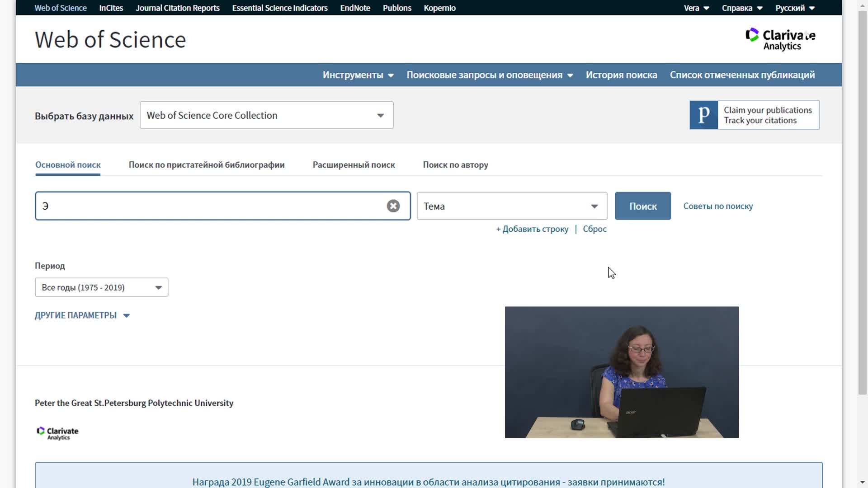Click the Publons P logo icon
This screenshot has height=488, width=868.
coord(703,115)
